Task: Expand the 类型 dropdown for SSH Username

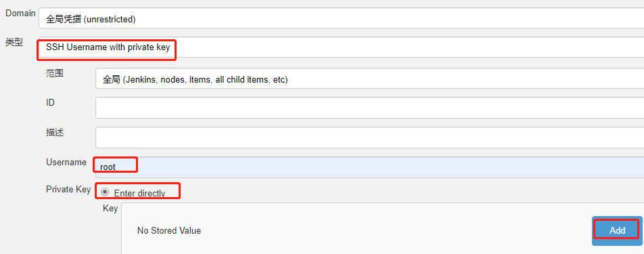Action: [x=342, y=48]
